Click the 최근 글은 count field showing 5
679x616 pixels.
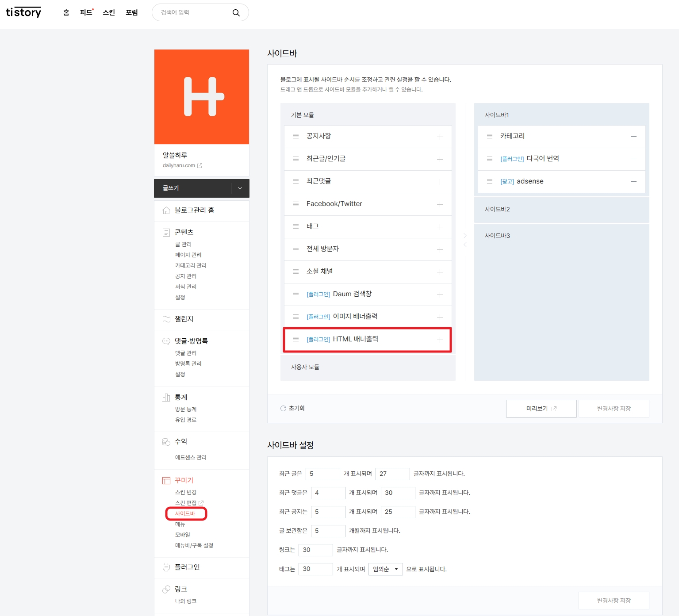click(323, 474)
